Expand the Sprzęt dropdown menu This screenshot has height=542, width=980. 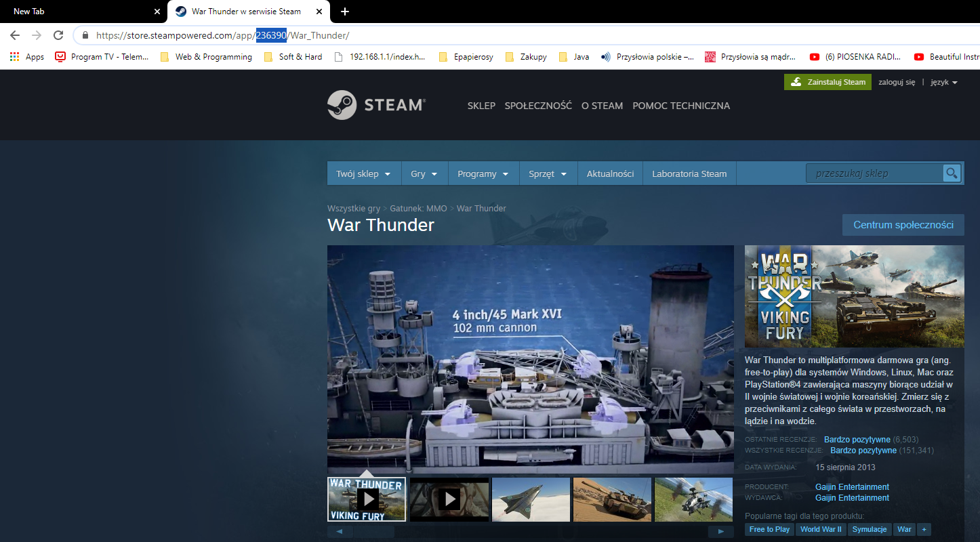point(548,173)
